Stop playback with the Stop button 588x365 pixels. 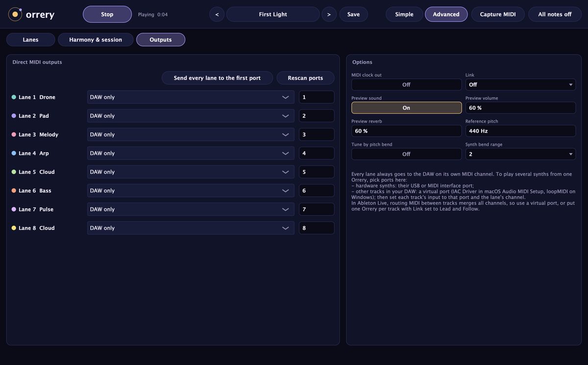(107, 14)
